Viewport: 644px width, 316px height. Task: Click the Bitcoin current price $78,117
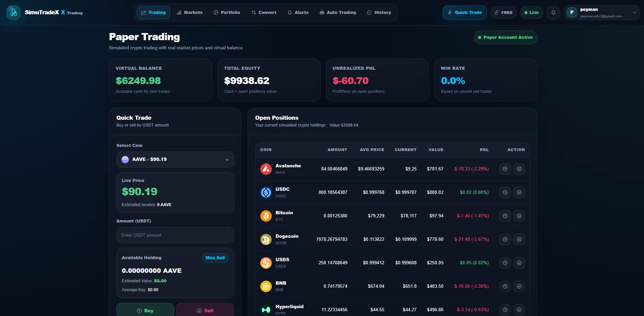[407, 216]
